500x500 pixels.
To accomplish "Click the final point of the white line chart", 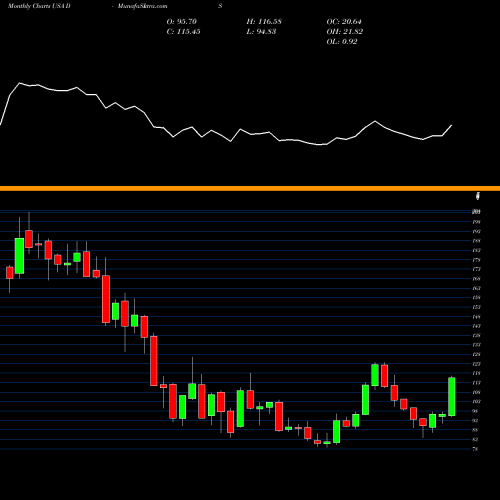I will [x=452, y=125].
